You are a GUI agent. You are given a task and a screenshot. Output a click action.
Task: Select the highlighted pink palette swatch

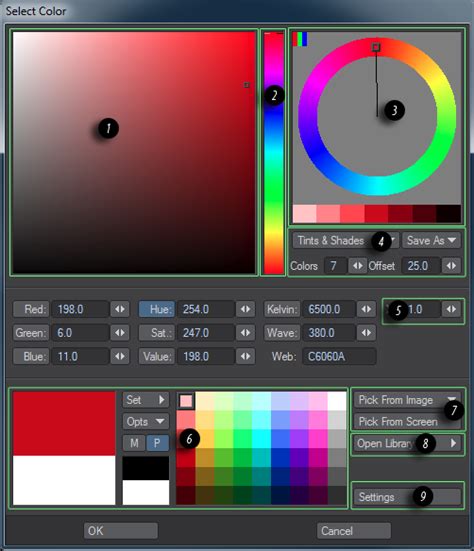point(186,401)
